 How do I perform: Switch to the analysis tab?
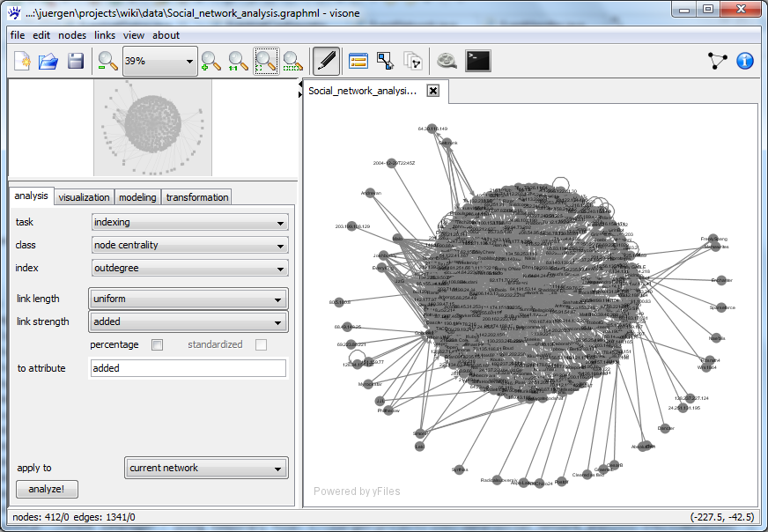pos(32,196)
